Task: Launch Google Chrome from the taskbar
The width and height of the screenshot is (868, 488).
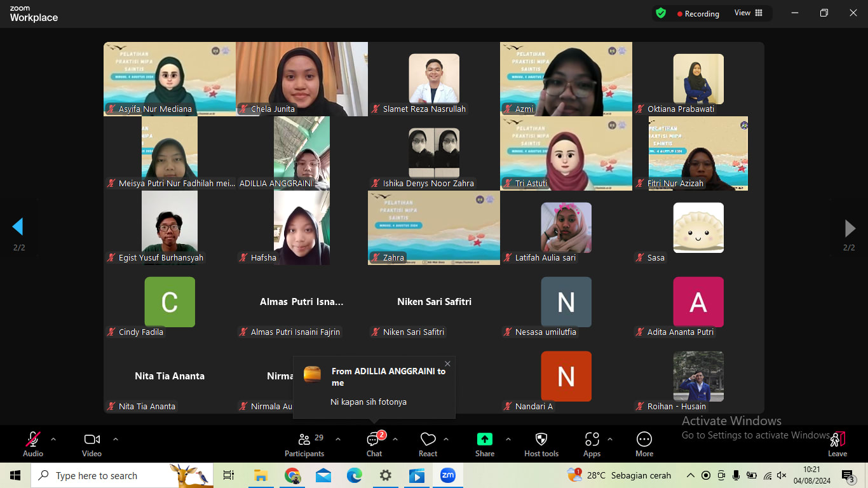Action: point(292,475)
